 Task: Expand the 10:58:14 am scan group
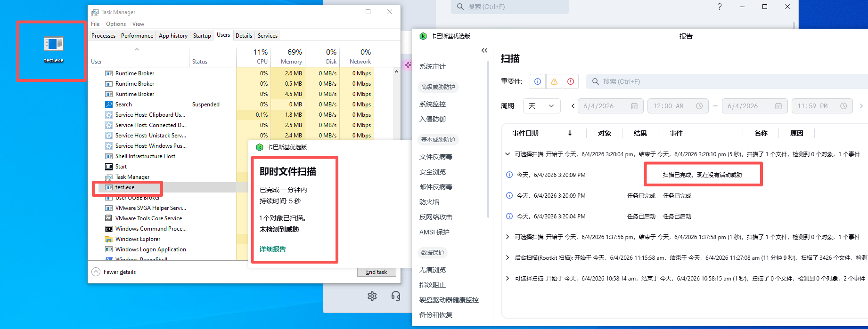(x=508, y=278)
